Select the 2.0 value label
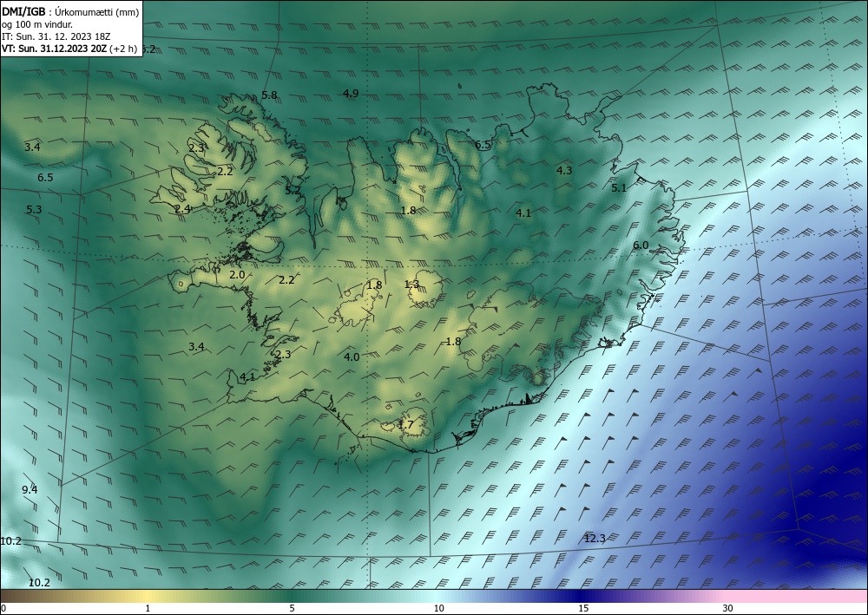 tap(237, 275)
